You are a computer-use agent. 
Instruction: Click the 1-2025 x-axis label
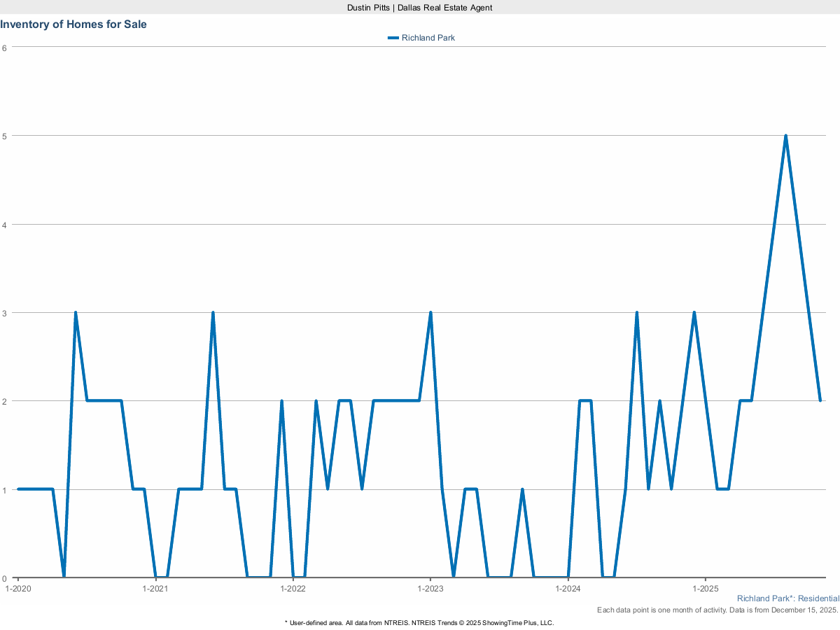click(705, 589)
